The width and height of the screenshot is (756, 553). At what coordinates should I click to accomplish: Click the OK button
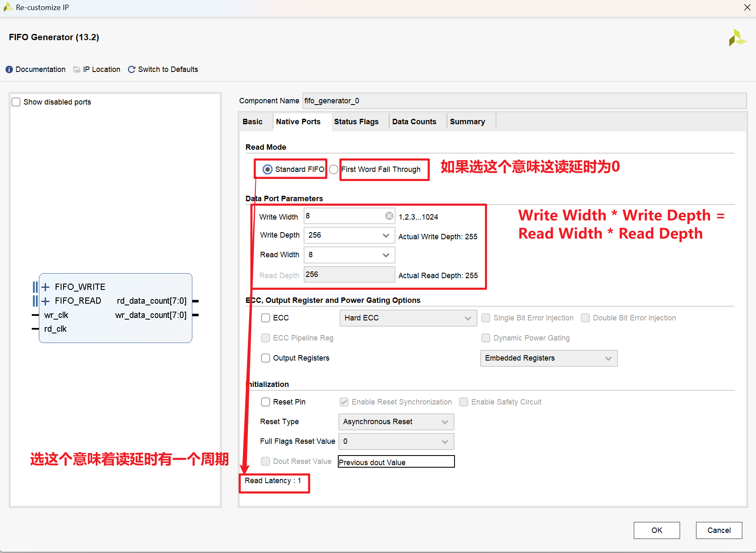(x=656, y=530)
